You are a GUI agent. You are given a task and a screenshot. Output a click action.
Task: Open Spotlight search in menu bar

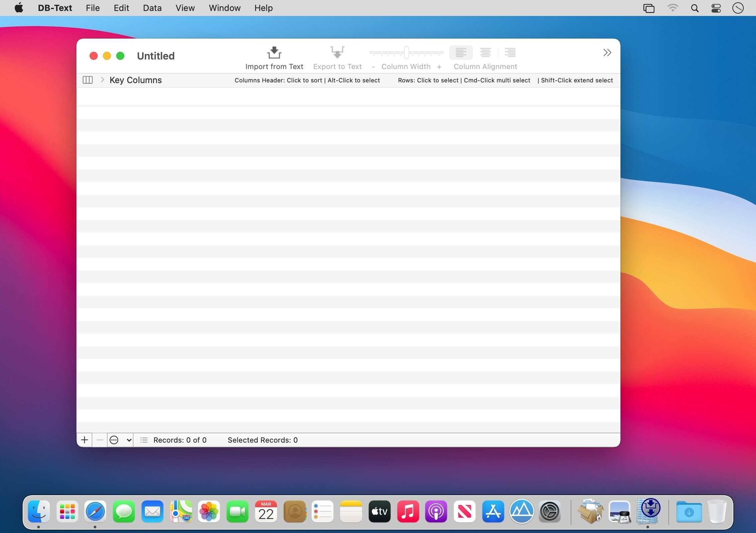pos(694,8)
